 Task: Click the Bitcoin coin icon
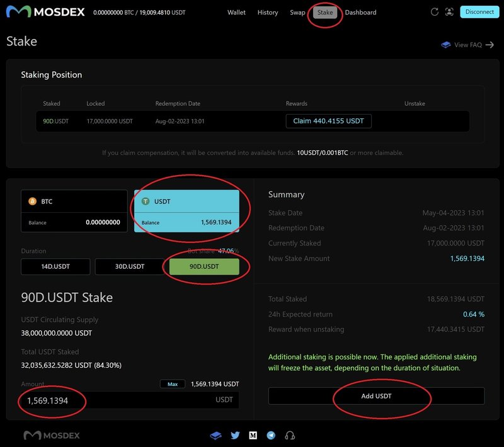(x=33, y=201)
